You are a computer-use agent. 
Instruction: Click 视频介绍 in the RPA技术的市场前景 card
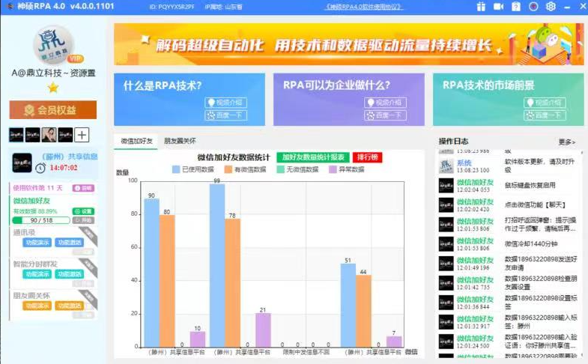point(545,103)
